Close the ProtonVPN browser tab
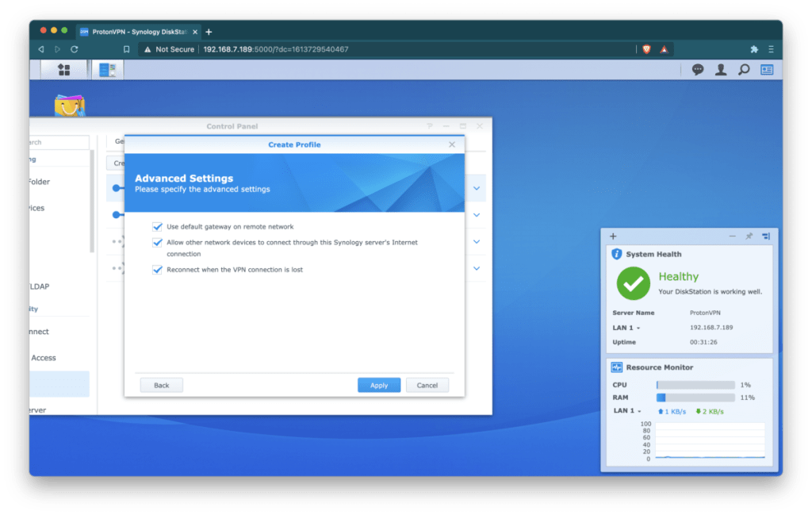 (x=195, y=32)
